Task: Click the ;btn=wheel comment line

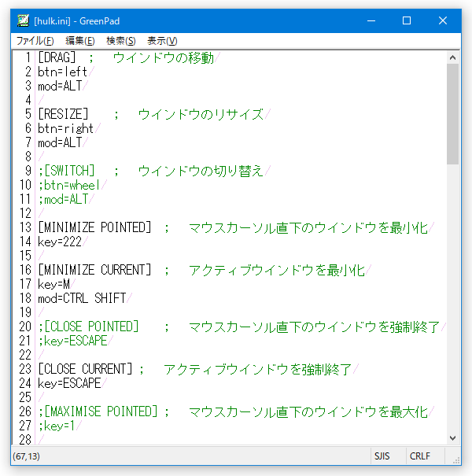Action: click(69, 185)
